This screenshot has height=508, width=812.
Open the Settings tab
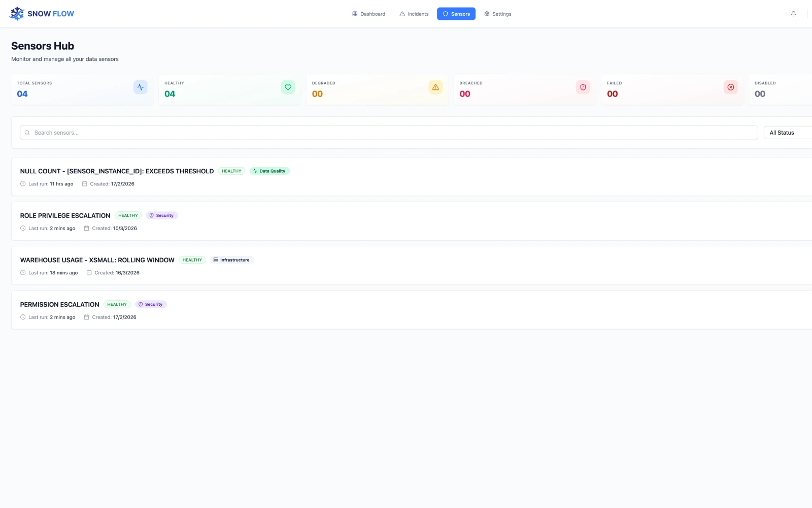[498, 14]
